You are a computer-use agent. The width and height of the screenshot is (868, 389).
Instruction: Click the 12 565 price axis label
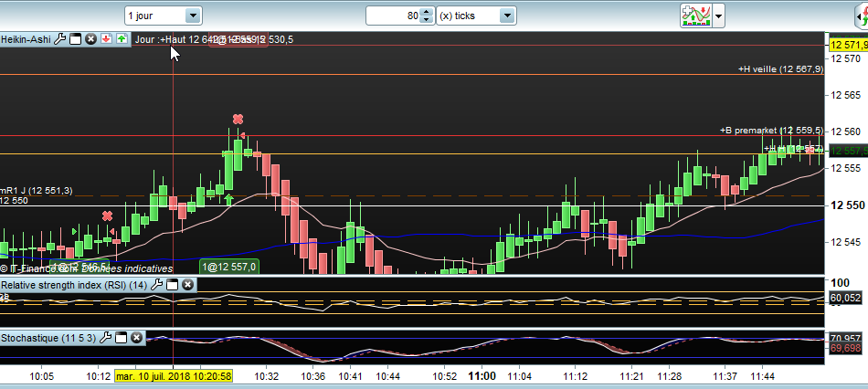point(846,95)
